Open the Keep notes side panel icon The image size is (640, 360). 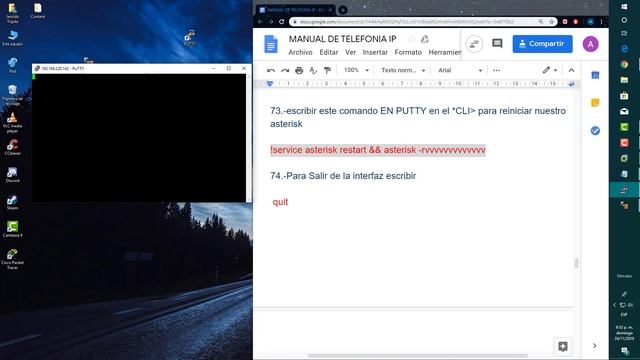tap(595, 103)
